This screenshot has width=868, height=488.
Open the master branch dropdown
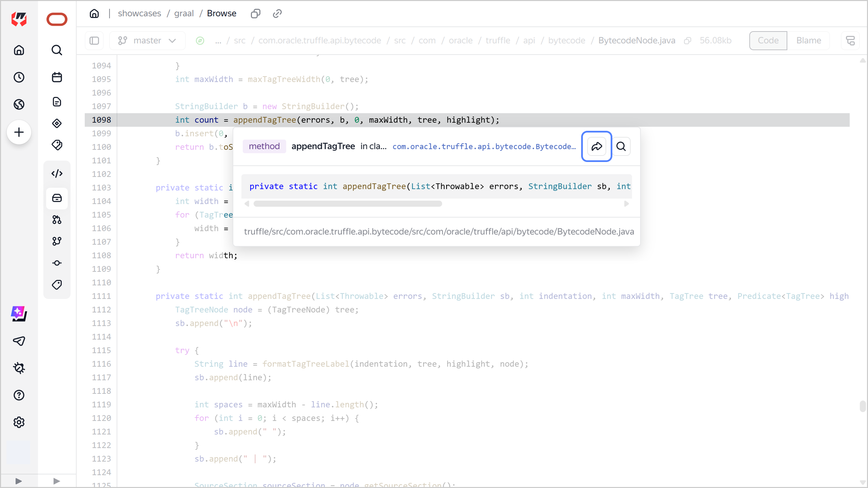(x=147, y=41)
